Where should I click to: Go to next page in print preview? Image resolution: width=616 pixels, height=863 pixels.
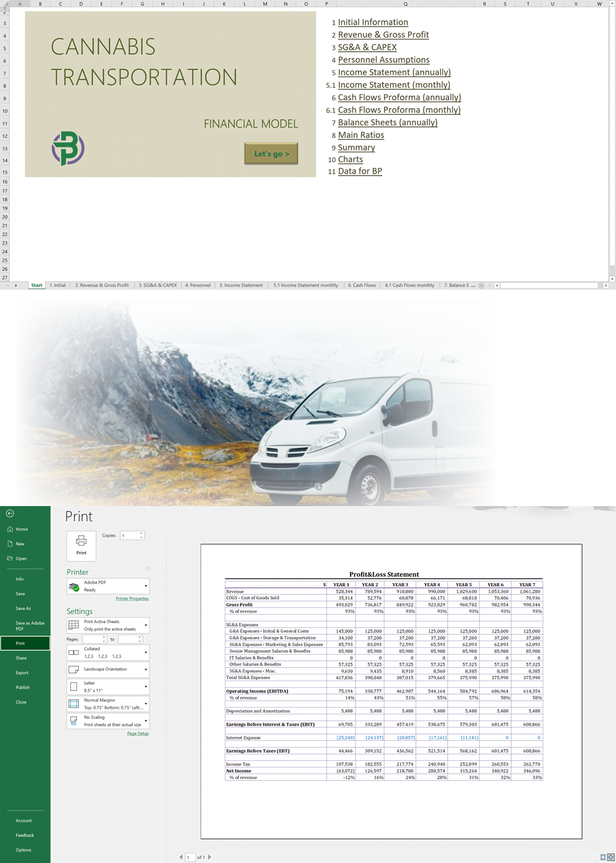(x=209, y=857)
